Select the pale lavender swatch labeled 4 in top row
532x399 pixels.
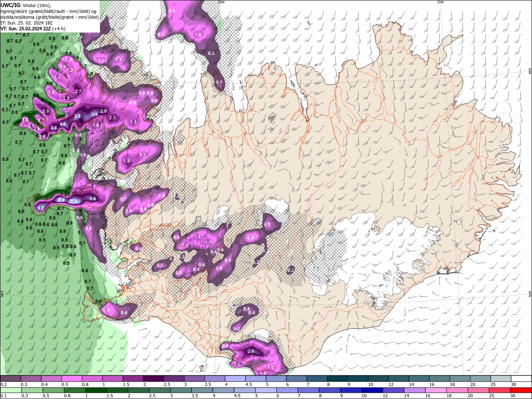(235, 379)
